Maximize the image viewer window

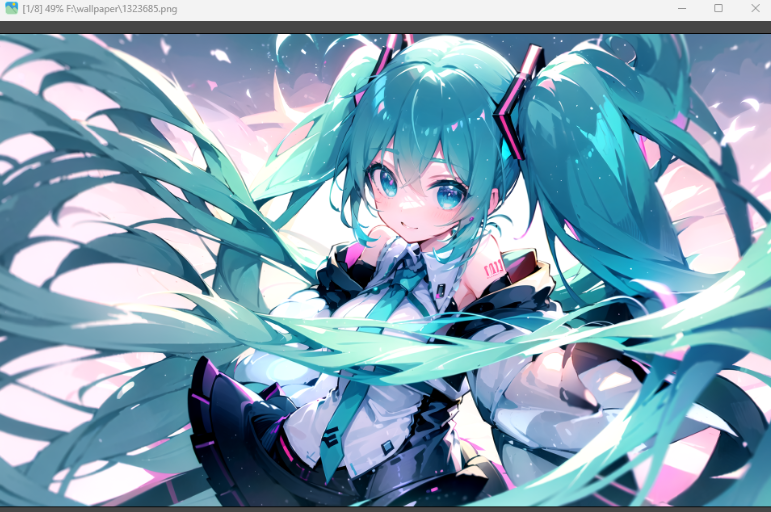coord(718,8)
